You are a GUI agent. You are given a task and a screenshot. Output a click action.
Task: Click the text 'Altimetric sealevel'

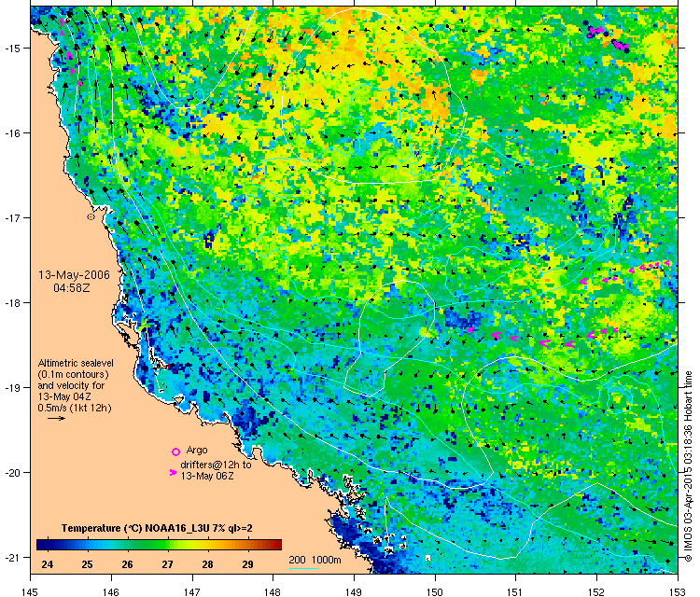coord(76,363)
